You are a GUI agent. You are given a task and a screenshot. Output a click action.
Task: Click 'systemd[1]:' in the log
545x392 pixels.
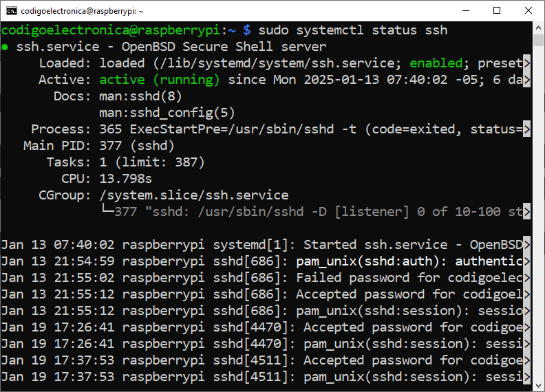point(254,245)
